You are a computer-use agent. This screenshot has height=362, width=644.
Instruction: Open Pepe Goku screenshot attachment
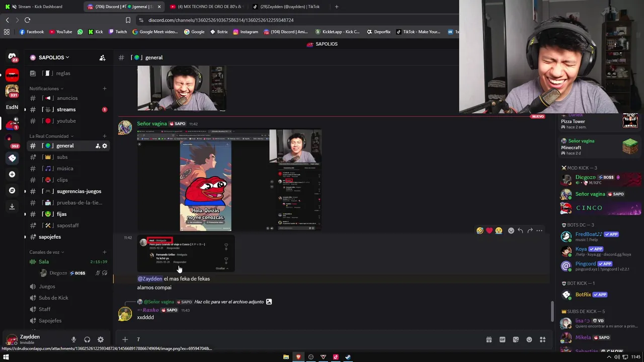pyautogui.click(x=229, y=180)
